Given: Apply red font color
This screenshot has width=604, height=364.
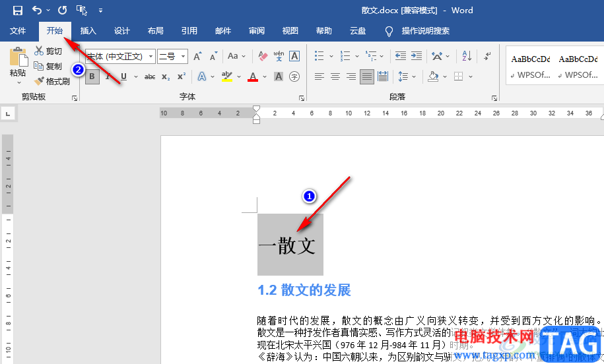Looking at the screenshot, I should click(253, 76).
